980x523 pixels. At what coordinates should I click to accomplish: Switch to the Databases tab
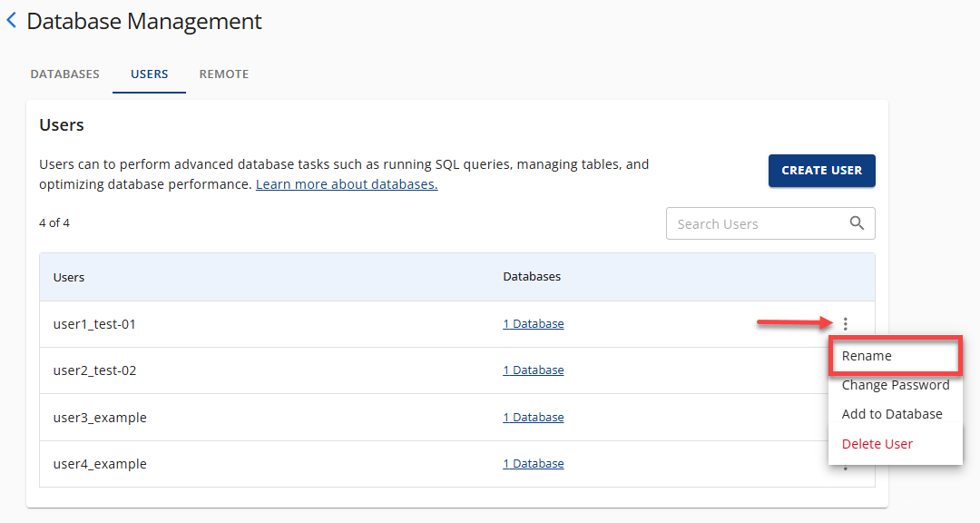coord(64,74)
